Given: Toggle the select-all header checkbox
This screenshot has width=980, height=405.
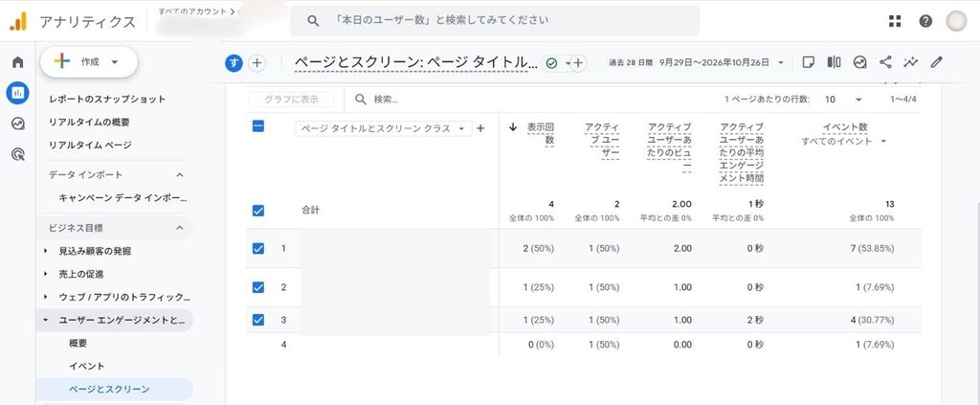Looking at the screenshot, I should (258, 126).
